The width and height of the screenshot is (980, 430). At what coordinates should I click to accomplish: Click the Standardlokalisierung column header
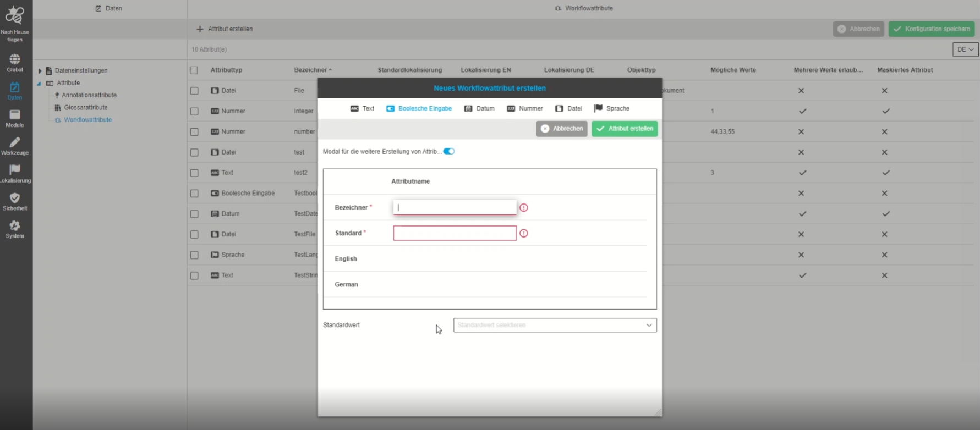[410, 70]
